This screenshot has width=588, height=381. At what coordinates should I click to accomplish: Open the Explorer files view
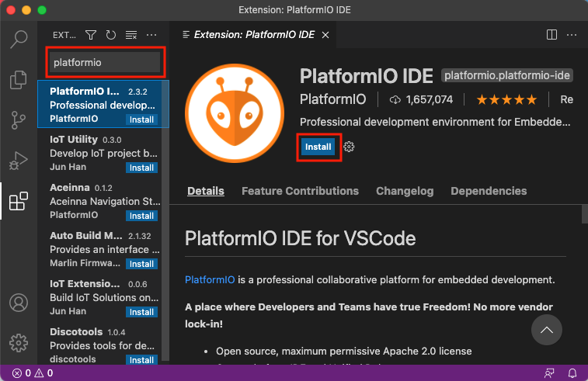pyautogui.click(x=19, y=79)
